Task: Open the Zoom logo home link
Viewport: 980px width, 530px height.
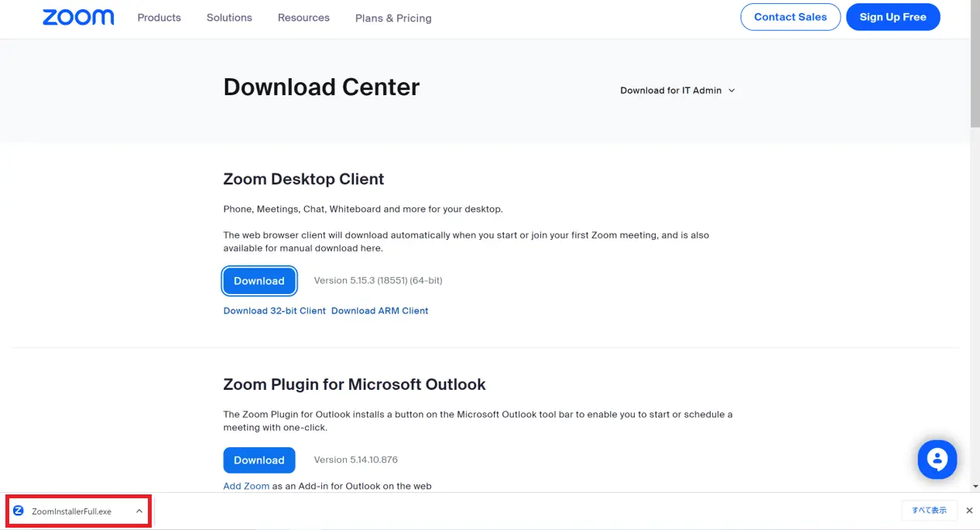Action: coord(78,17)
